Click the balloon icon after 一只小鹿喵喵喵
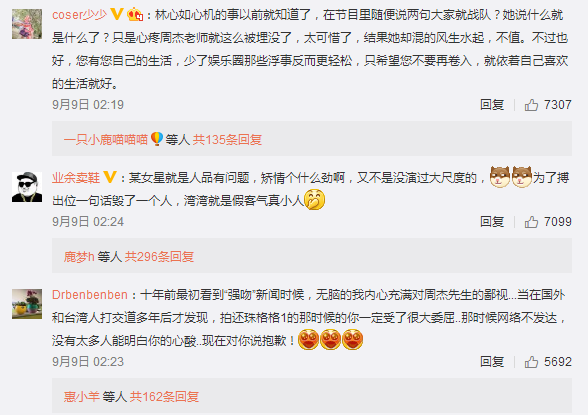The image size is (588, 415). [x=157, y=139]
